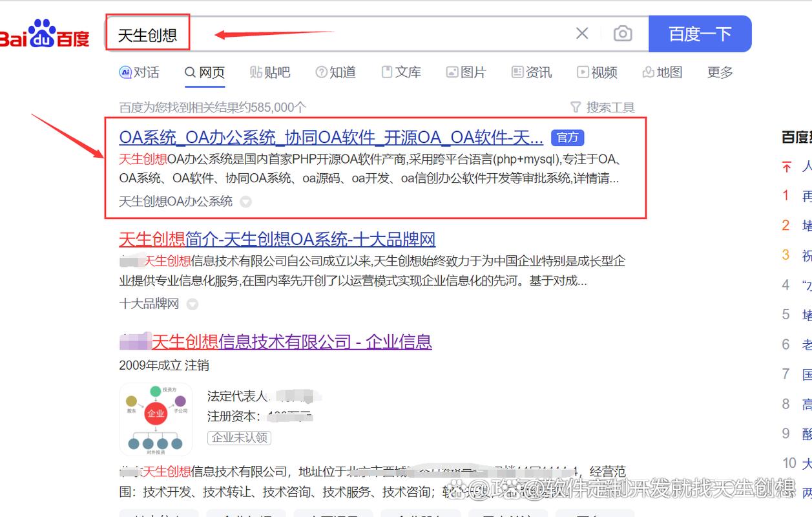This screenshot has height=517, width=812.
Task: Select the 图片 picture icon
Action: click(x=452, y=72)
